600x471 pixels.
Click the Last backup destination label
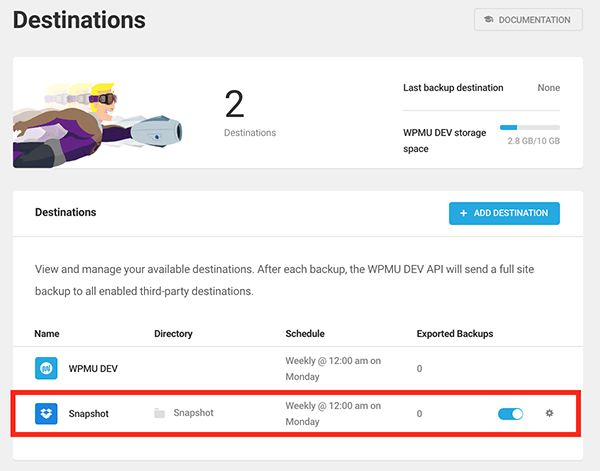(x=453, y=88)
